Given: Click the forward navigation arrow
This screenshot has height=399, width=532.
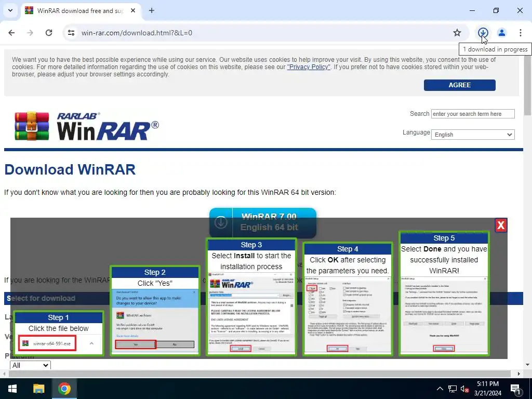Looking at the screenshot, I should (x=30, y=33).
